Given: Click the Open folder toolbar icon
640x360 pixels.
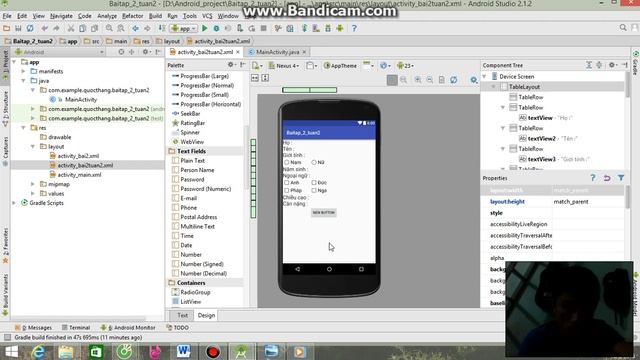Looking at the screenshot, I should coord(7,28).
